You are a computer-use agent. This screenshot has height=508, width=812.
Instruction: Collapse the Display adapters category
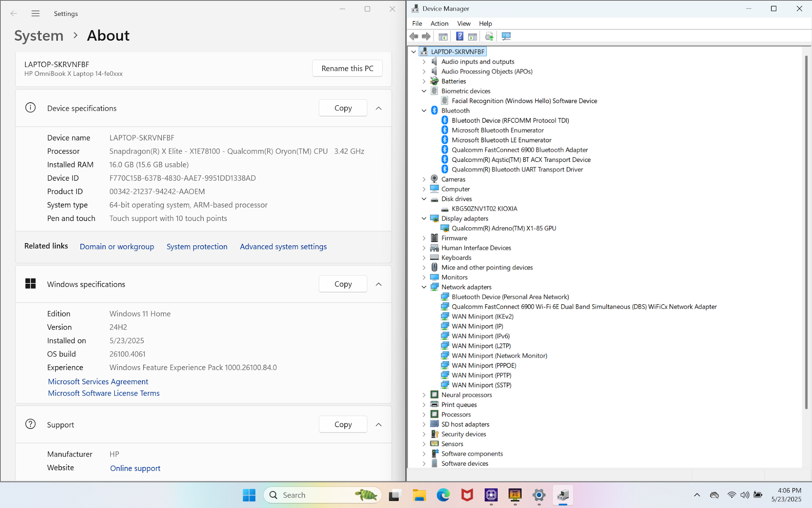424,218
